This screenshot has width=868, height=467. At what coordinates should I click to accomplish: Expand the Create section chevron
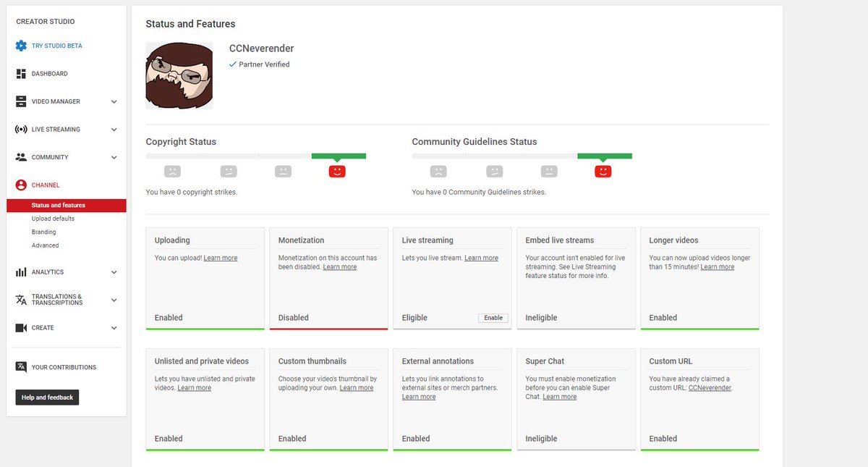click(x=114, y=328)
